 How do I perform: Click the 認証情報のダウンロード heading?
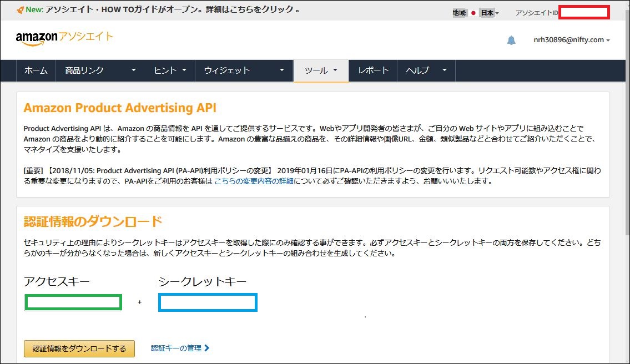pos(93,221)
